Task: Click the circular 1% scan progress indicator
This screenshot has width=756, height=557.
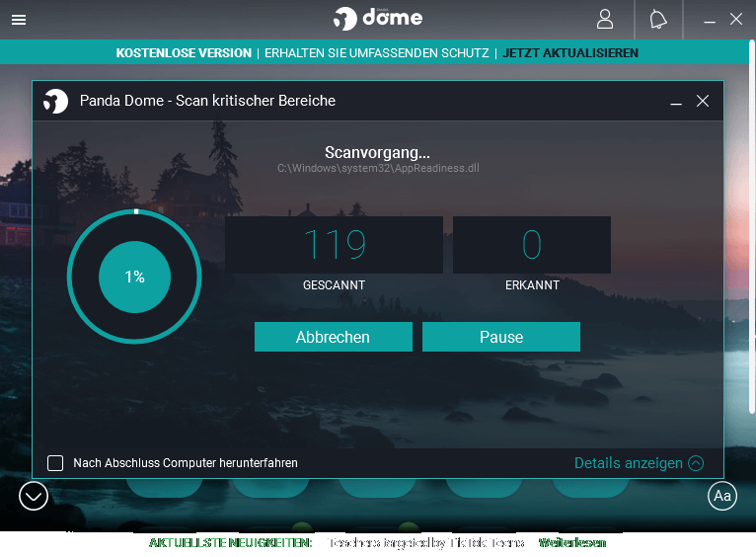Action: 134,277
